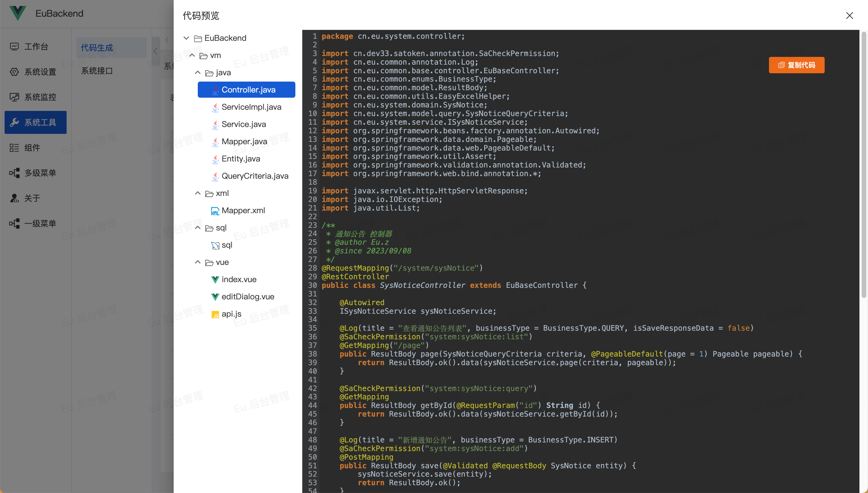This screenshot has height=493, width=868.
Task: Click the Vue icon beside index.vue
Action: 215,280
